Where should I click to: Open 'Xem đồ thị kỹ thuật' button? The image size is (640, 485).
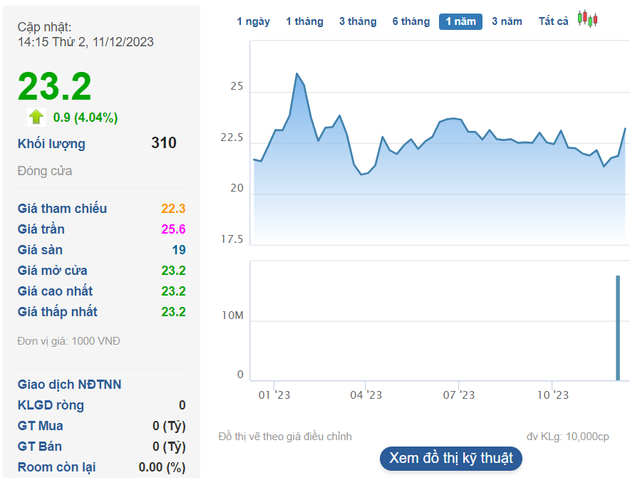451,458
